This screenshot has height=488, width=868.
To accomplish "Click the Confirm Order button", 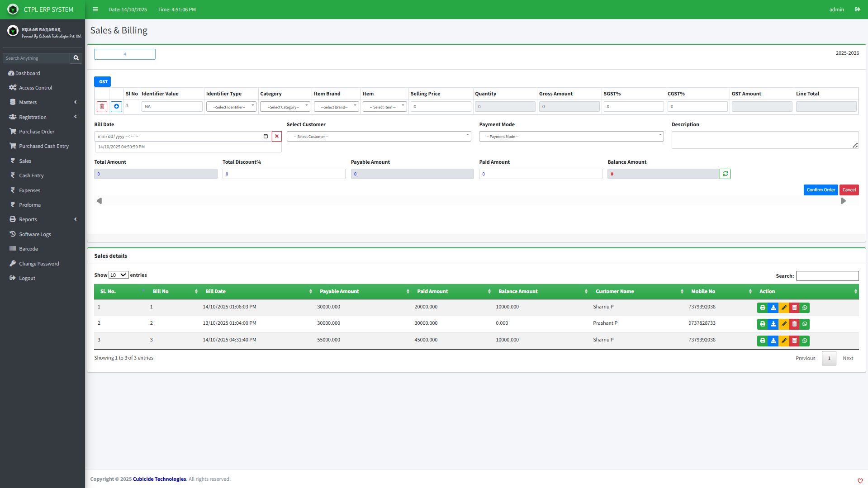I will point(821,190).
